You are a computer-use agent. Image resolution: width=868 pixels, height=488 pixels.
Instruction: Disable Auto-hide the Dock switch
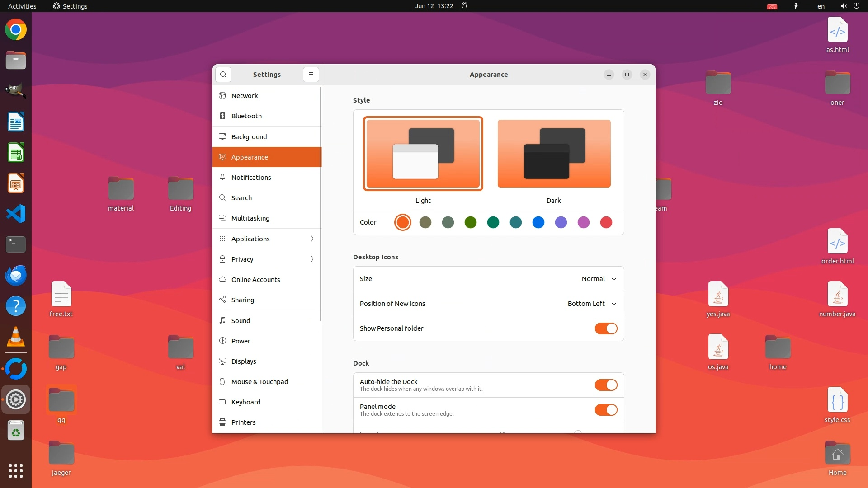click(x=606, y=385)
